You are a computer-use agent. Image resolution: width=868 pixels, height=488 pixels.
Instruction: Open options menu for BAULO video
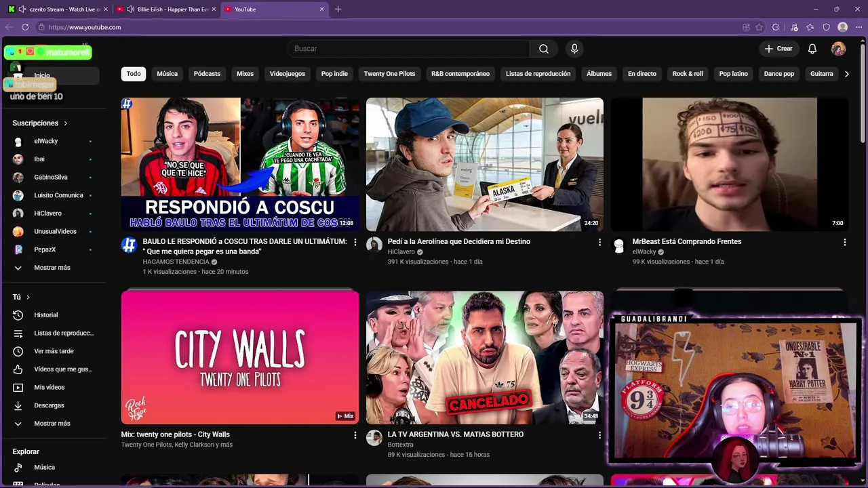point(355,242)
